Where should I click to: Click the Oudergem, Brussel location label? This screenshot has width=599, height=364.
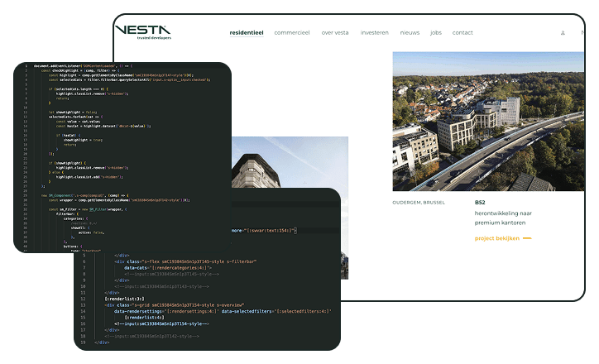point(419,203)
